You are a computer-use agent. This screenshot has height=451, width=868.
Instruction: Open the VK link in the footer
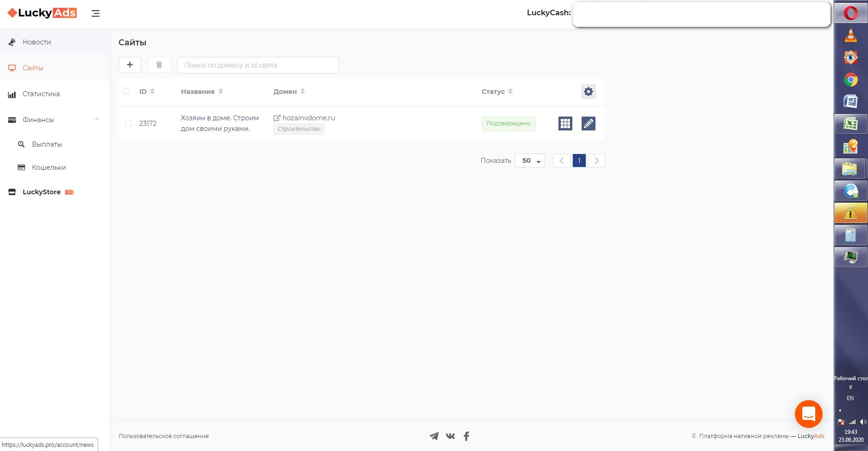pos(450,436)
